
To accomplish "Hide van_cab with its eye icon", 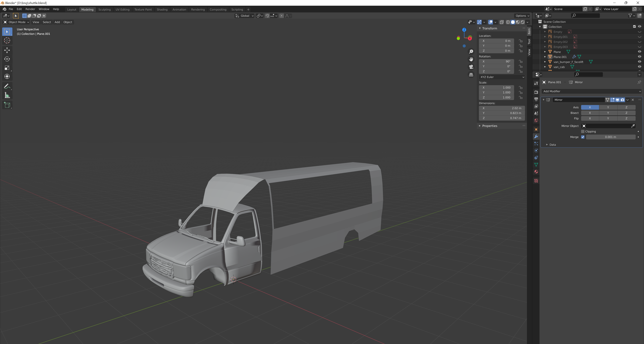I will coord(639,67).
